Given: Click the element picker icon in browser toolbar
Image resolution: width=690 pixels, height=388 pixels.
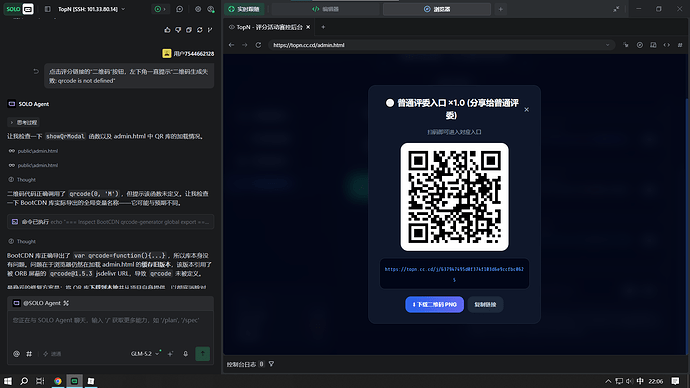Looking at the screenshot, I should point(626,45).
